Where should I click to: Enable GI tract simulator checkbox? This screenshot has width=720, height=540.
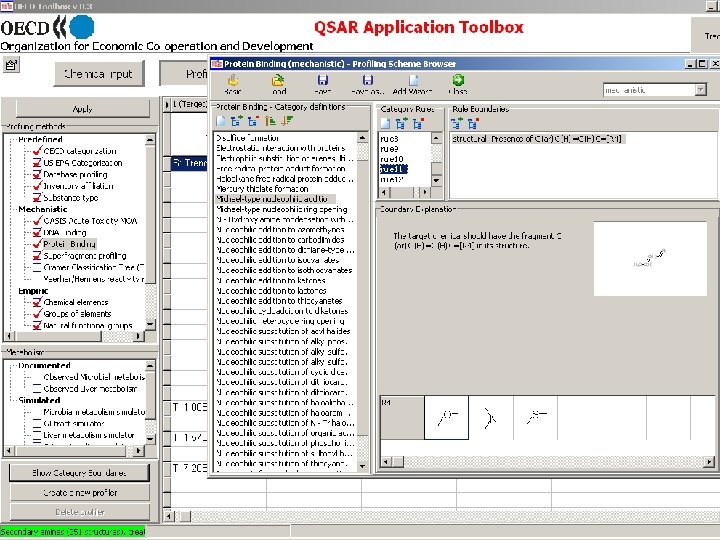(37, 423)
